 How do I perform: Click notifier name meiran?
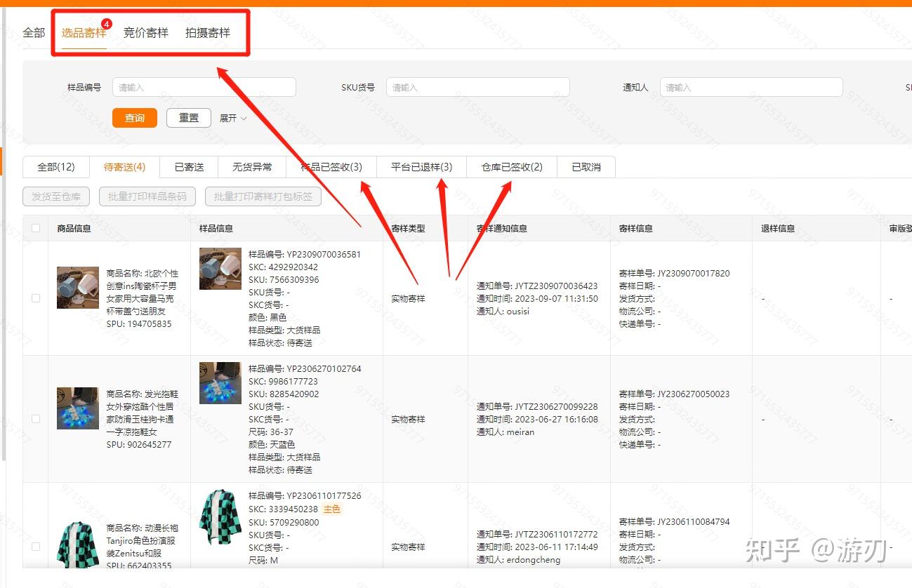tap(520, 432)
